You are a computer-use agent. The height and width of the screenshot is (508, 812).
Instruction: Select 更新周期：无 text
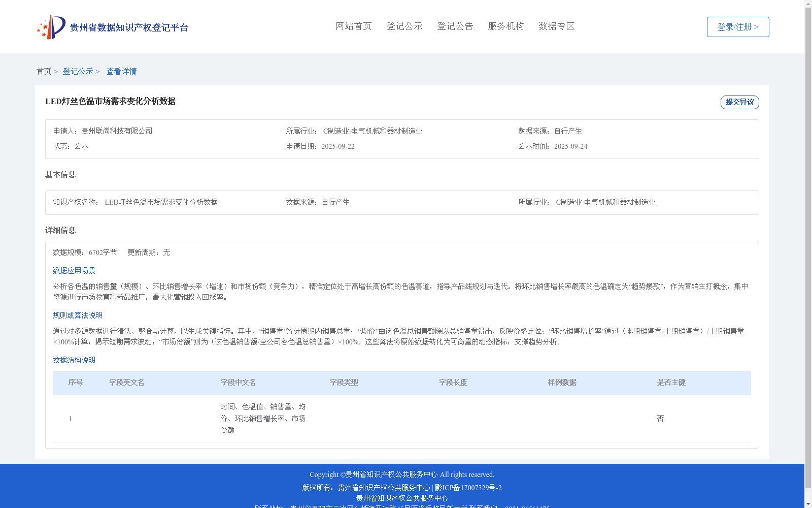(149, 252)
